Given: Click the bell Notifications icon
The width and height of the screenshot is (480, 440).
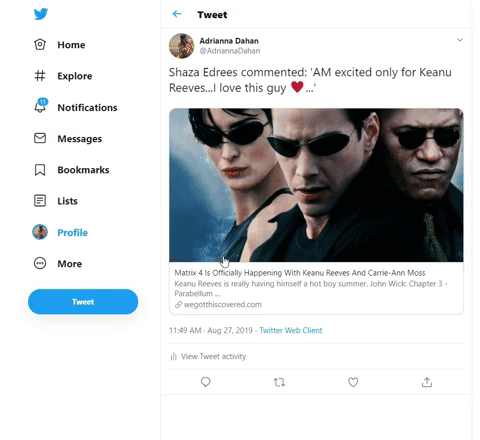Looking at the screenshot, I should [41, 106].
